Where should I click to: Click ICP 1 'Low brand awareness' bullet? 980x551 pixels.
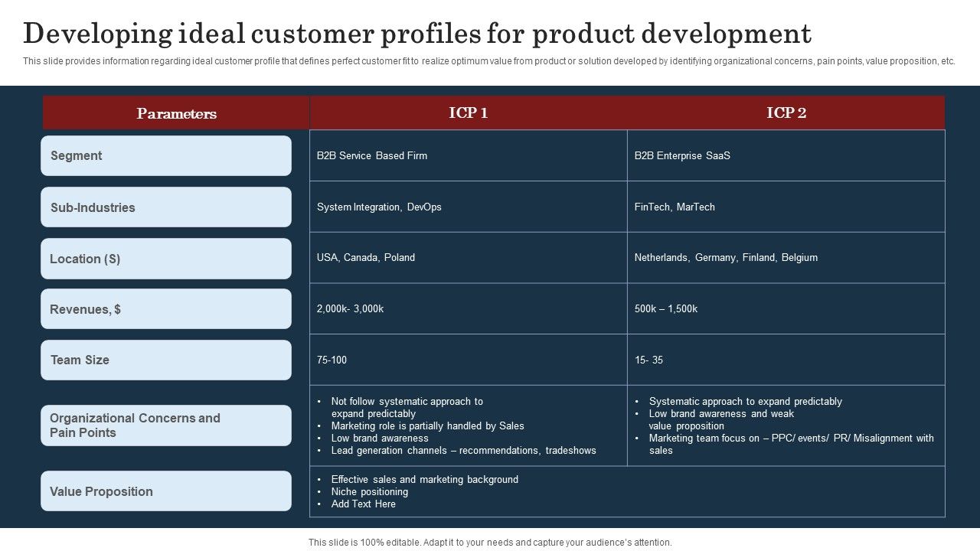click(x=380, y=439)
